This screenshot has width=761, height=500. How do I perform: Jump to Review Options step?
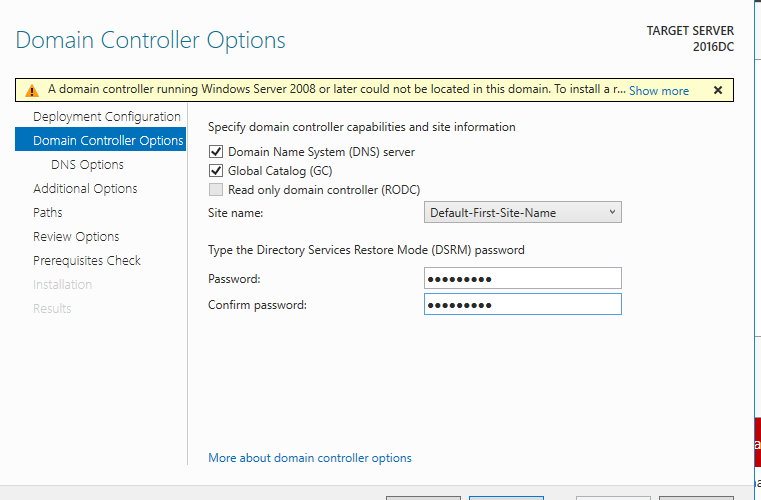pos(76,237)
